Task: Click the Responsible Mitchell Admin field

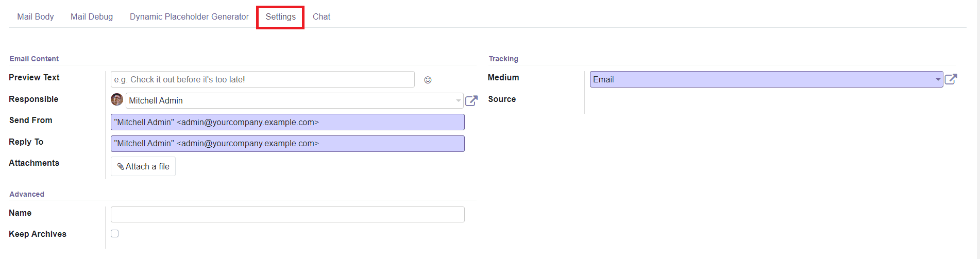Action: click(x=294, y=100)
